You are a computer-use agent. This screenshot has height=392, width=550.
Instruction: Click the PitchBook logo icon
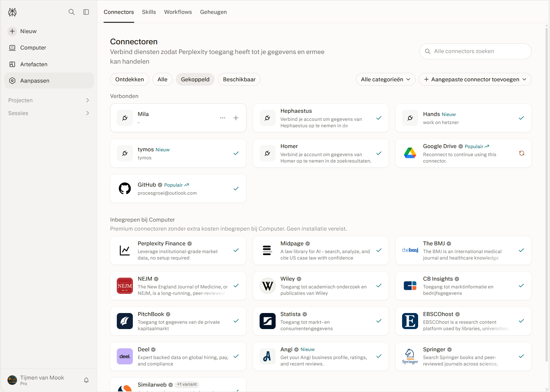coord(125,321)
